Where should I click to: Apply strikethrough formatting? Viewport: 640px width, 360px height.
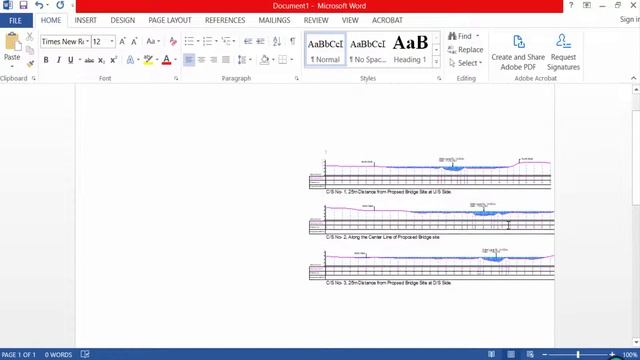[x=89, y=60]
